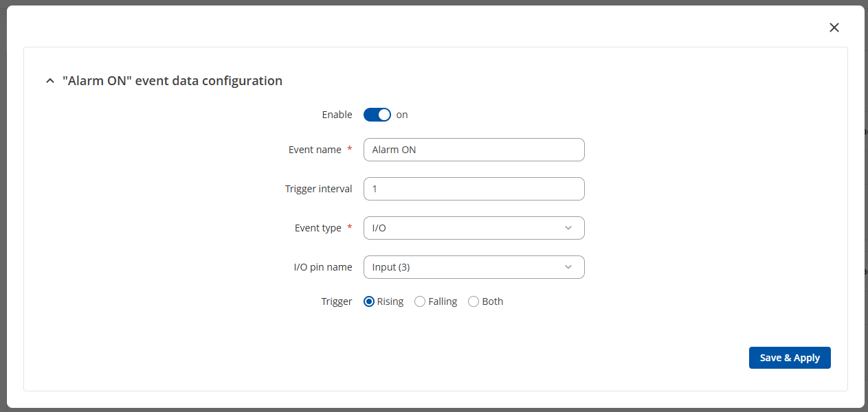Select the Falling trigger radio button
The width and height of the screenshot is (868, 412).
click(420, 301)
